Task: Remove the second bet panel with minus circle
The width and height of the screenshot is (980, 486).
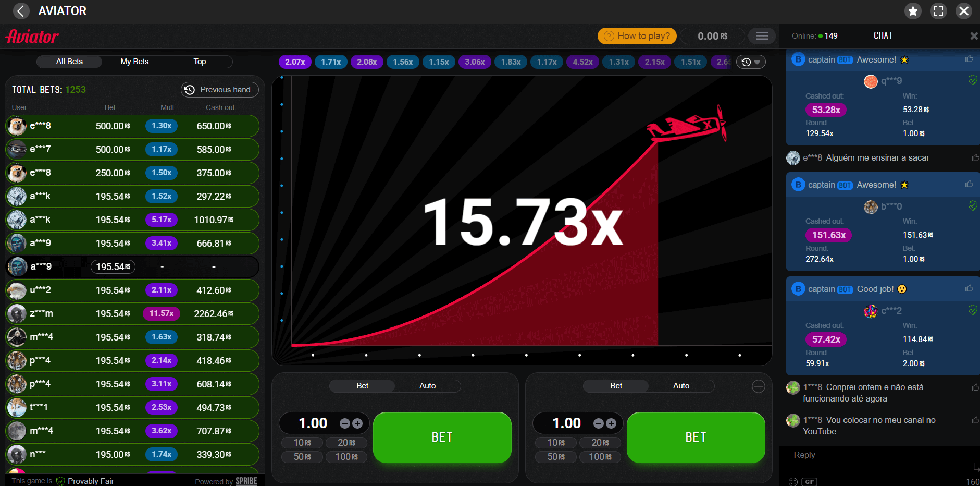Action: (x=759, y=386)
